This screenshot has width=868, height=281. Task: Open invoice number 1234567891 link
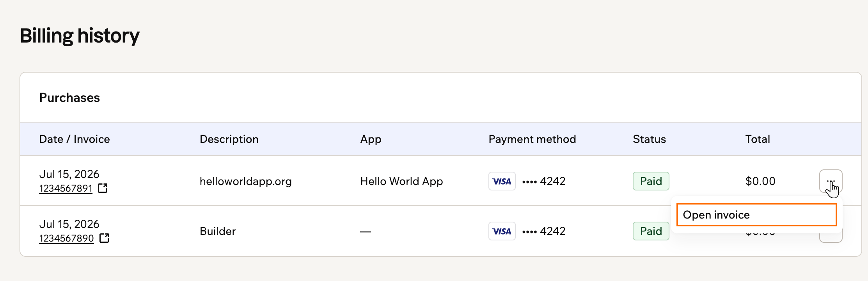click(66, 189)
